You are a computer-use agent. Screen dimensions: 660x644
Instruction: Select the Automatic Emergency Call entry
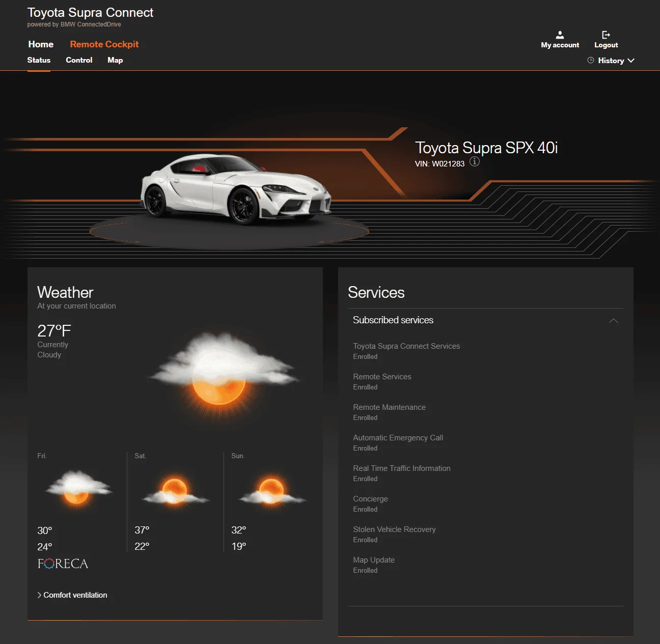pos(398,442)
